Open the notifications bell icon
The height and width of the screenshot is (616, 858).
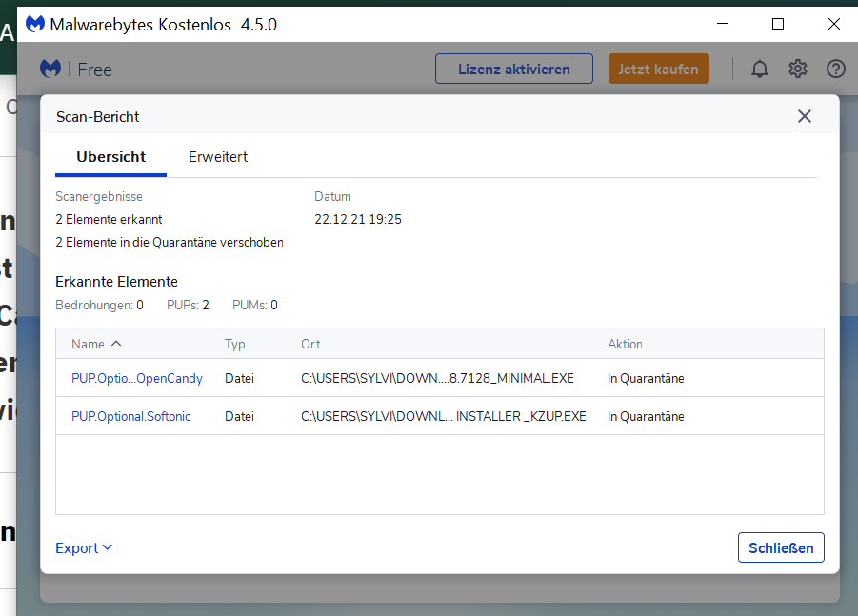[760, 69]
